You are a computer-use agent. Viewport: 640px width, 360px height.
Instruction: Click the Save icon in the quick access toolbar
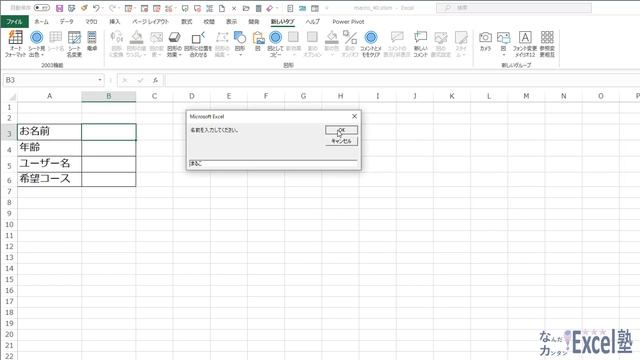(59, 8)
